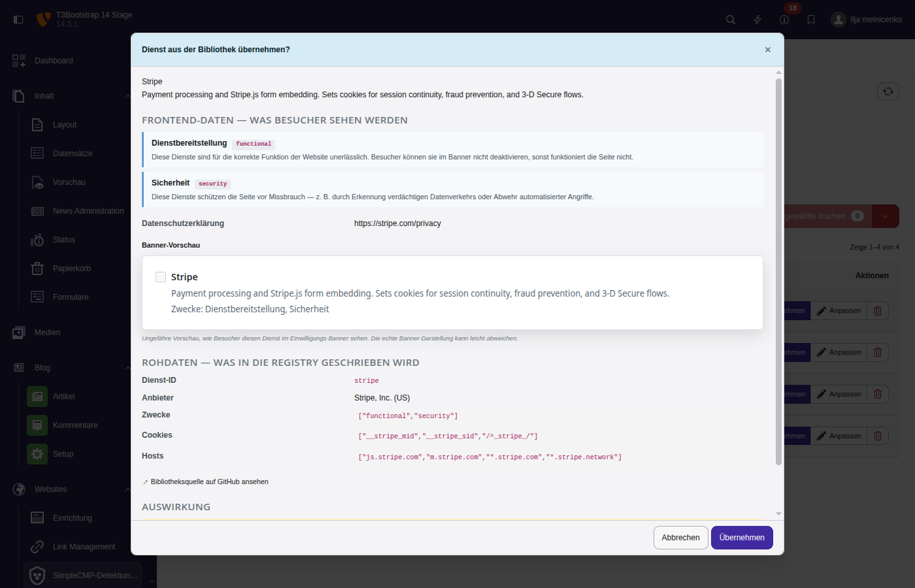The height and width of the screenshot is (588, 915).
Task: Click the Medien module icon
Action: [19, 333]
